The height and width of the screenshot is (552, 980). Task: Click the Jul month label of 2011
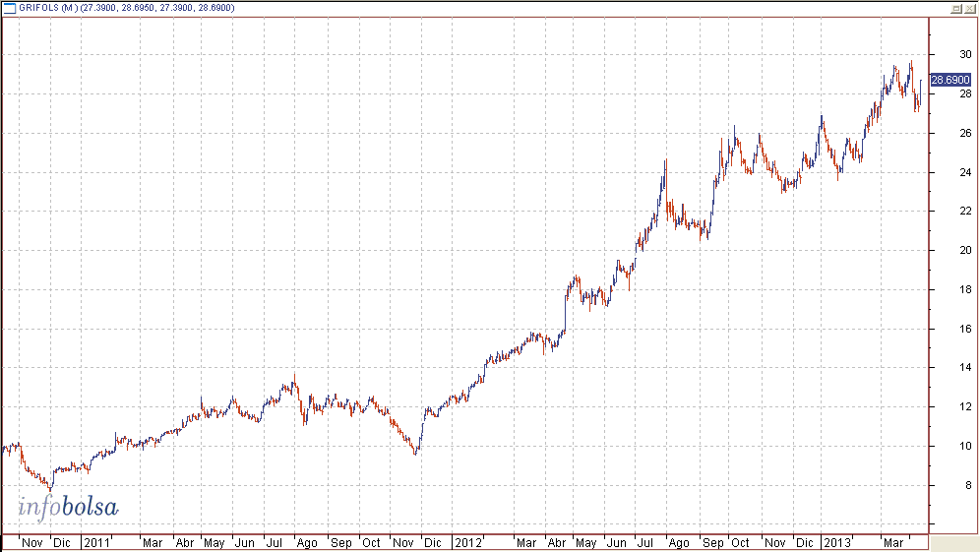(x=275, y=542)
